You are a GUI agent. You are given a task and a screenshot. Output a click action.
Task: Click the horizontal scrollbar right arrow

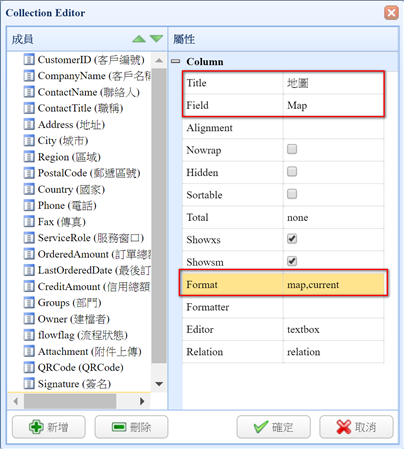coord(142,401)
